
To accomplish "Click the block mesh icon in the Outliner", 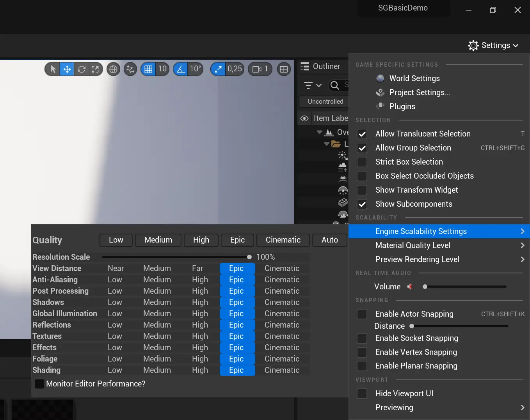I will point(342,202).
